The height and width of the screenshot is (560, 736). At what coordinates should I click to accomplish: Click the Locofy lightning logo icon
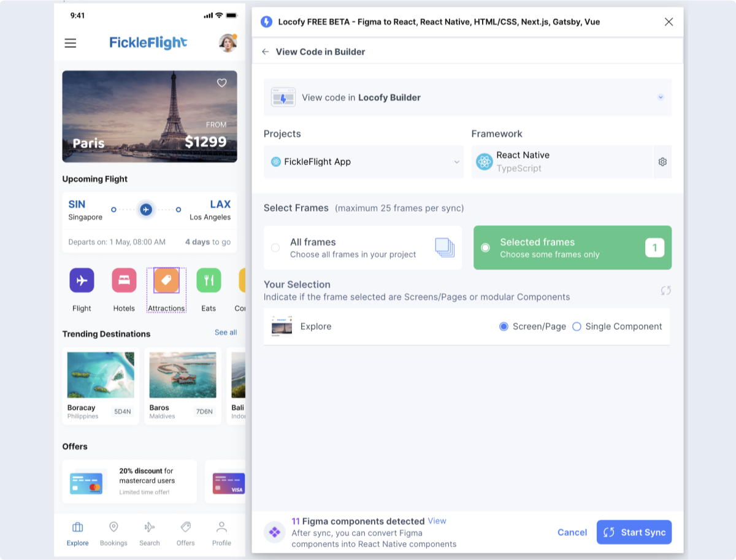[x=266, y=21]
